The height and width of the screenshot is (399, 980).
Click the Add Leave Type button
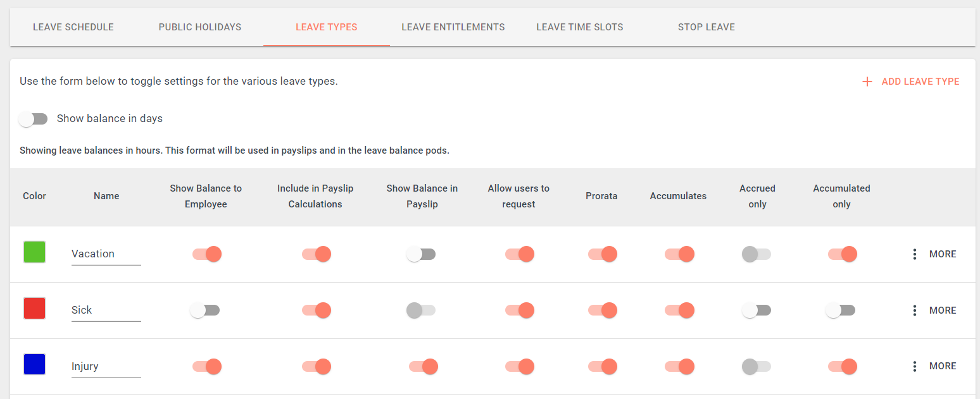(911, 82)
